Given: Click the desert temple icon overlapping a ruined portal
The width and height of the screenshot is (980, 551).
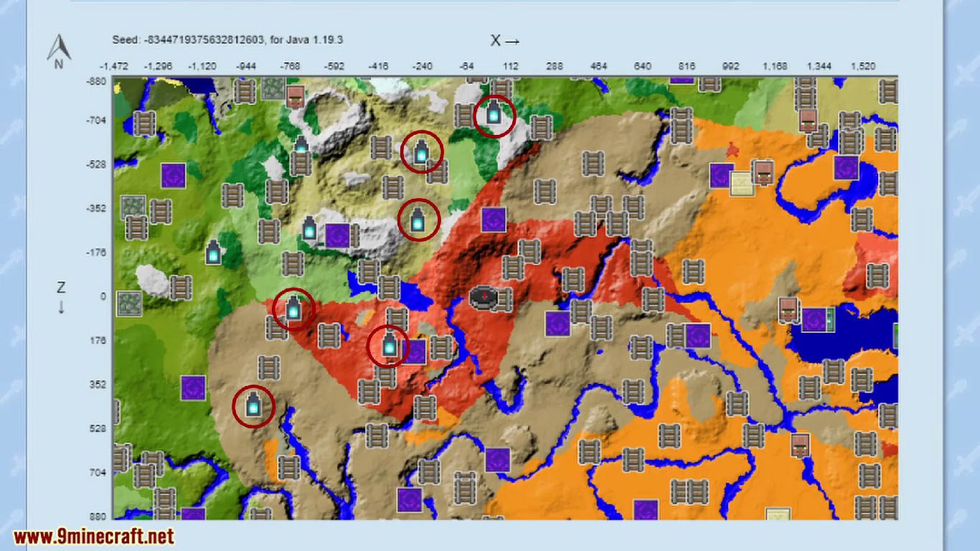Looking at the screenshot, I should tap(743, 184).
